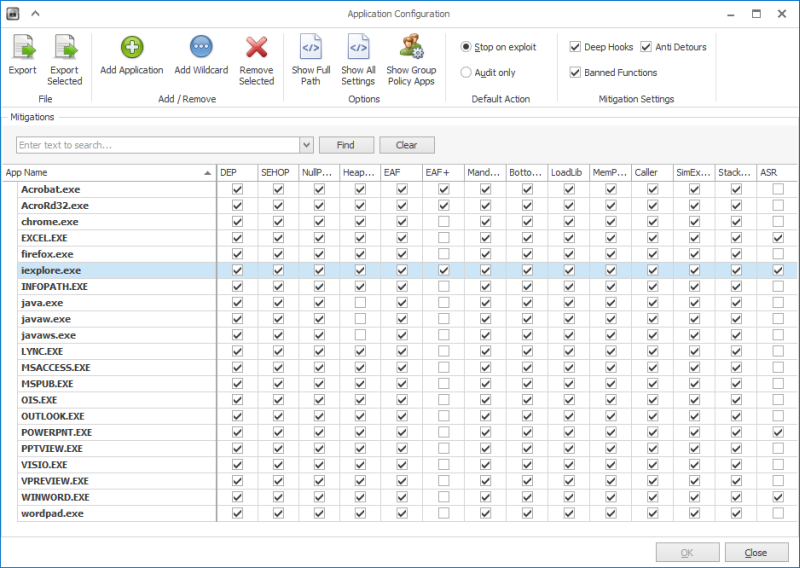This screenshot has width=800, height=568.
Task: Toggle Show Full Path option
Action: coord(311,48)
